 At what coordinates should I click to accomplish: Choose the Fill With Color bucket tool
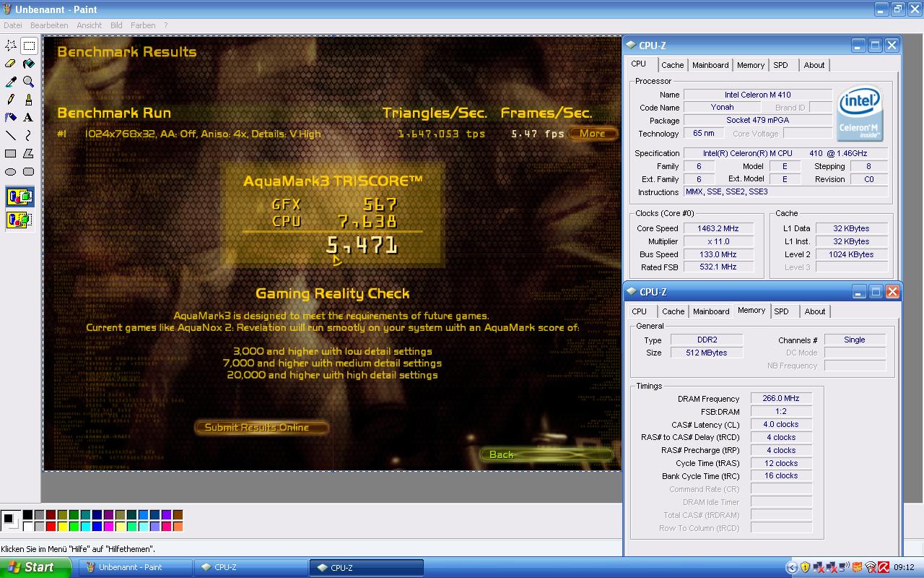[x=29, y=64]
